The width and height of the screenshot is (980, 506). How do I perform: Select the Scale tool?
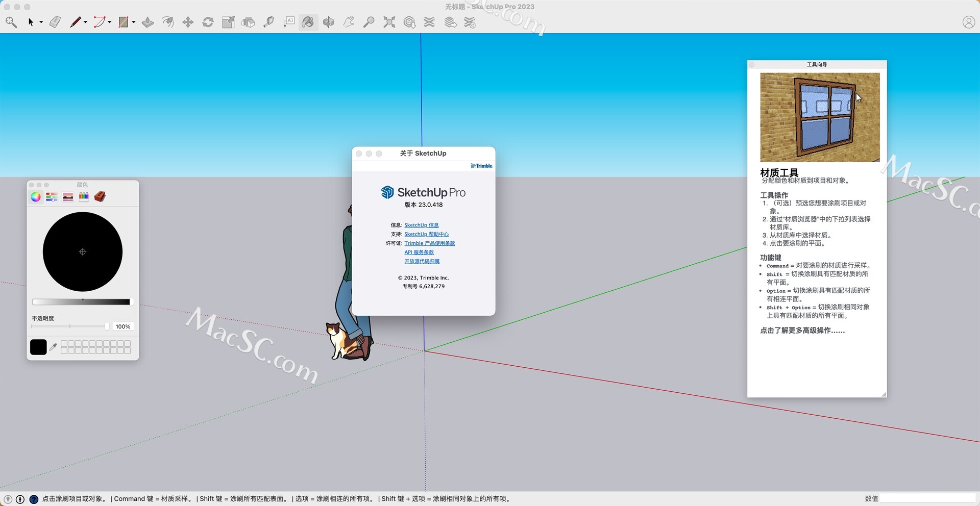[x=228, y=22]
